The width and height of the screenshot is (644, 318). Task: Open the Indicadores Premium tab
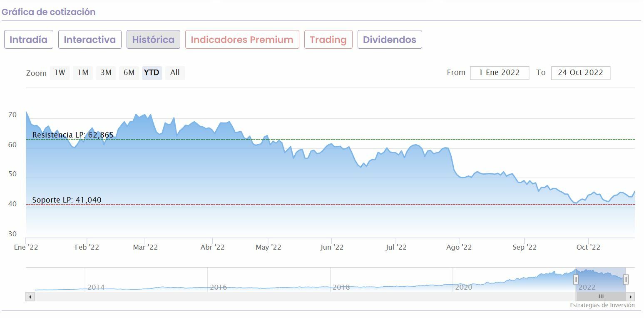pyautogui.click(x=242, y=40)
